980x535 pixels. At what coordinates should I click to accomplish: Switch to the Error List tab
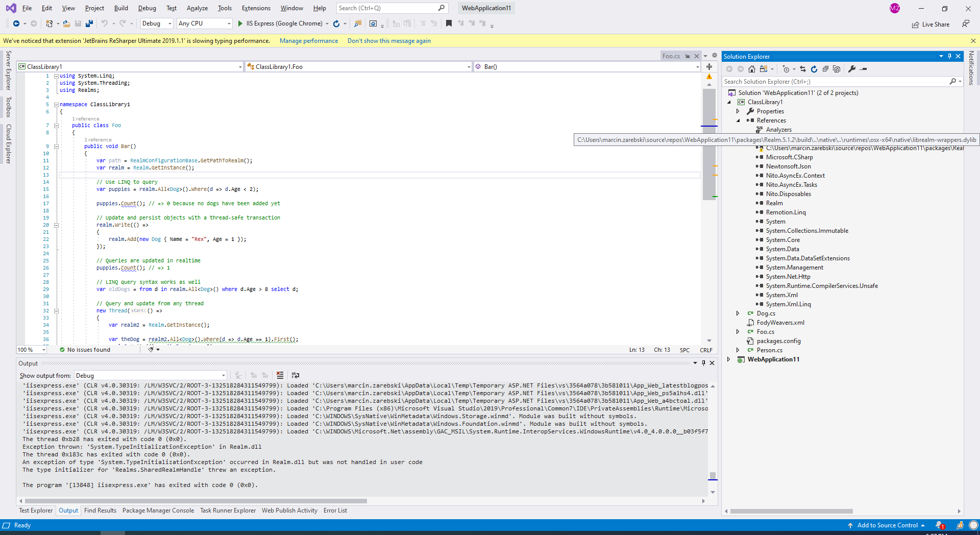[x=335, y=510]
